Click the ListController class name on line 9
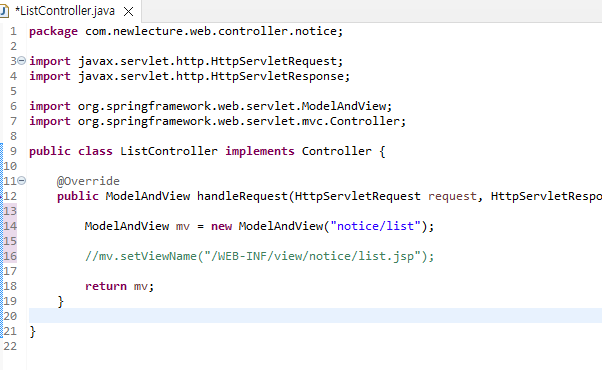 tap(169, 151)
